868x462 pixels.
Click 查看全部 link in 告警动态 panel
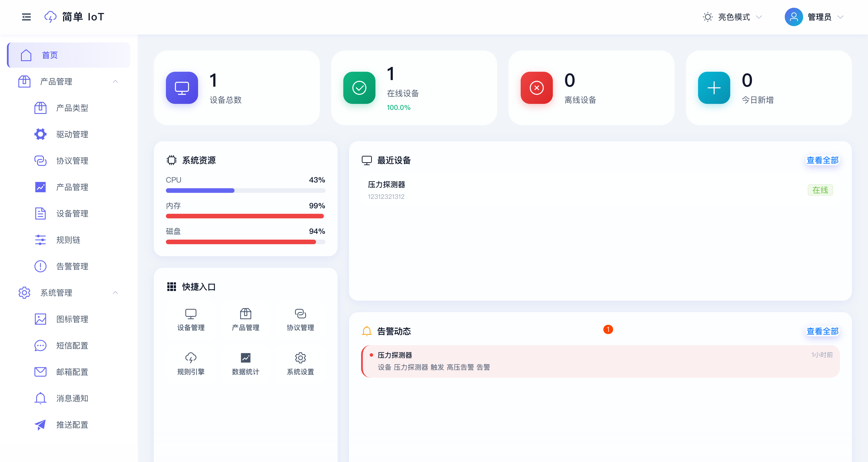822,331
